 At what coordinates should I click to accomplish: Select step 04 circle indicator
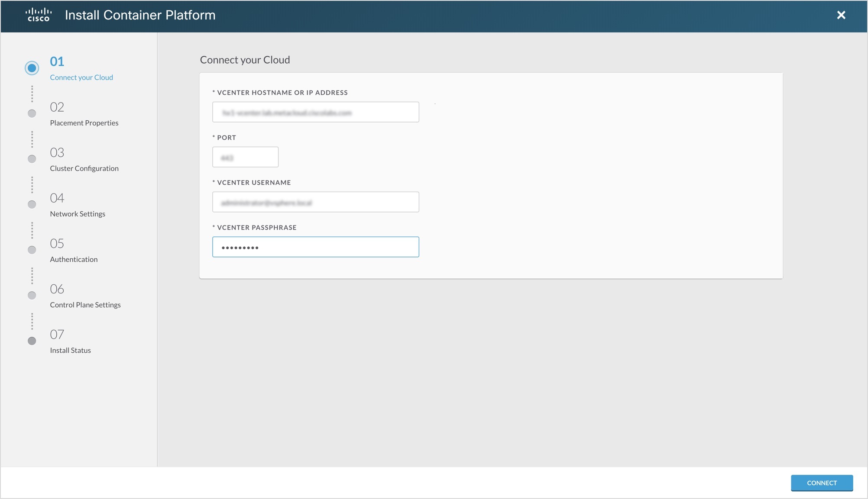coord(32,204)
